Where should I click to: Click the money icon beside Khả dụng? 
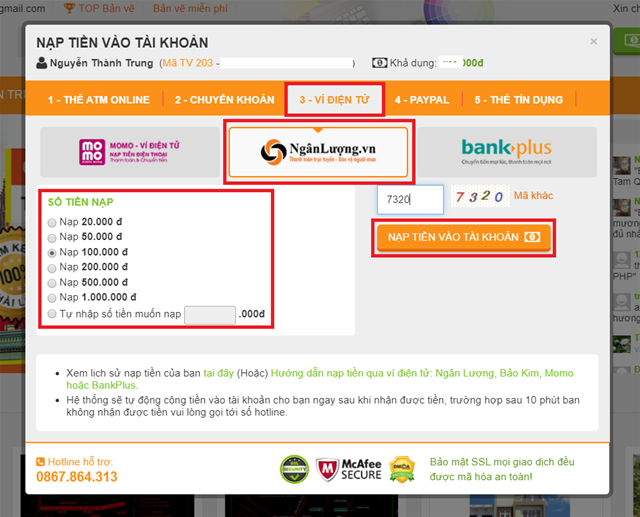pyautogui.click(x=379, y=63)
